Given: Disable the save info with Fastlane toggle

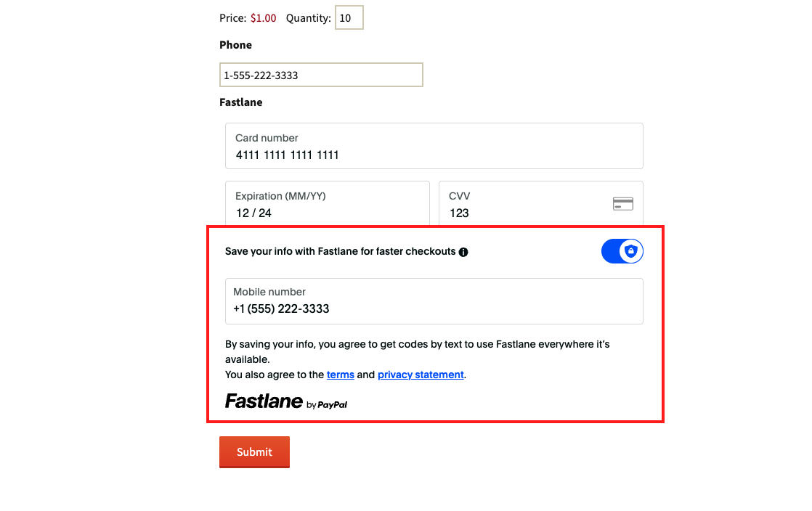Looking at the screenshot, I should click(622, 251).
